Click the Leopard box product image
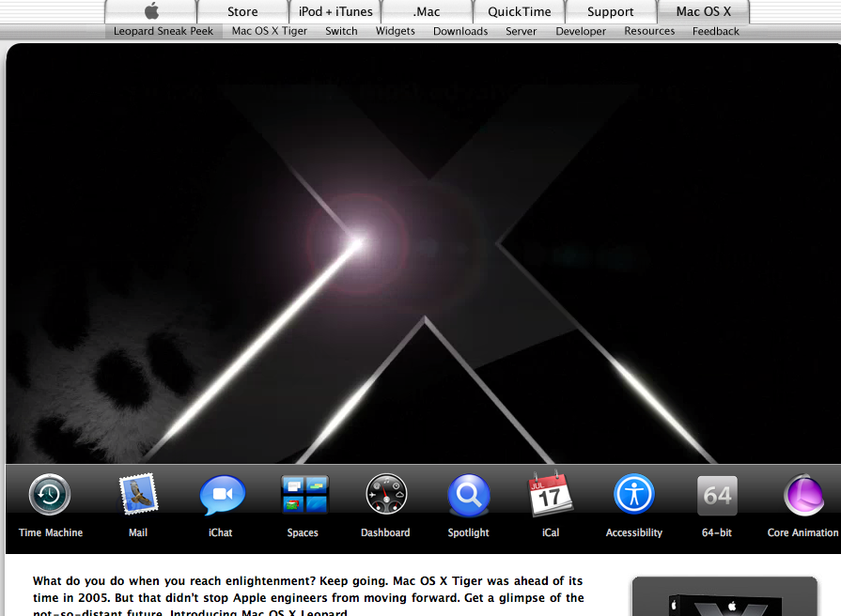This screenshot has height=616, width=841. pyautogui.click(x=724, y=603)
